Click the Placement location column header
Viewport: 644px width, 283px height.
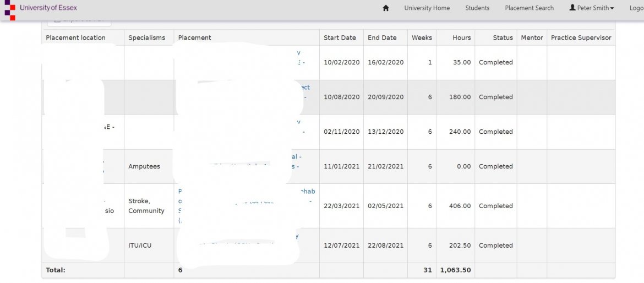75,38
